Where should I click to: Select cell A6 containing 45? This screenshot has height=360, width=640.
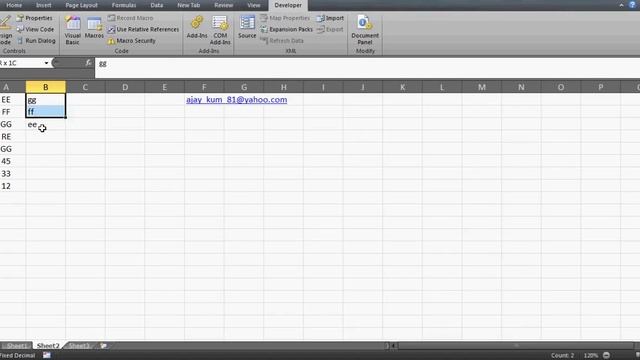click(13, 161)
